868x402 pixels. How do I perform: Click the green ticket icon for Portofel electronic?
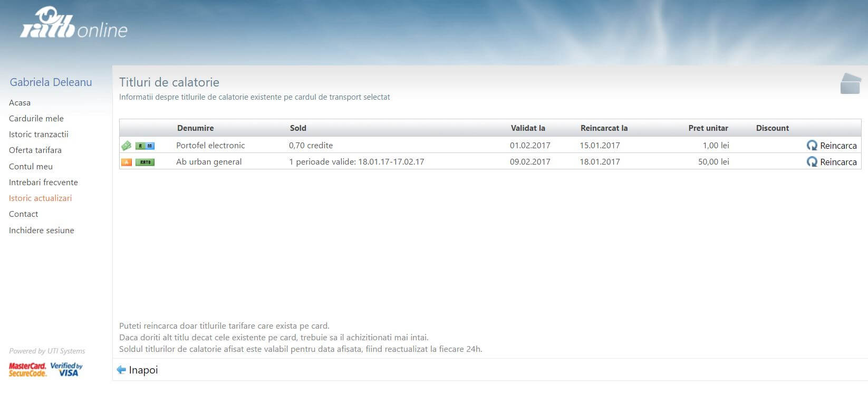pos(127,146)
